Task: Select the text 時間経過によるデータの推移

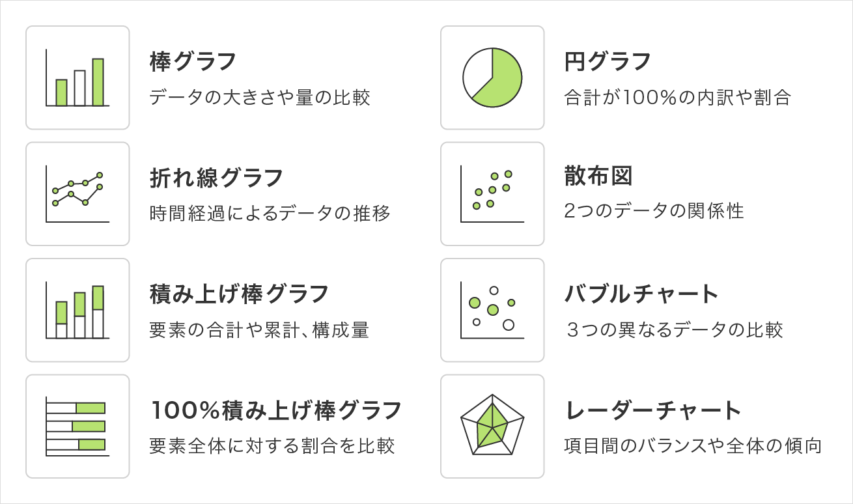Action: [270, 214]
